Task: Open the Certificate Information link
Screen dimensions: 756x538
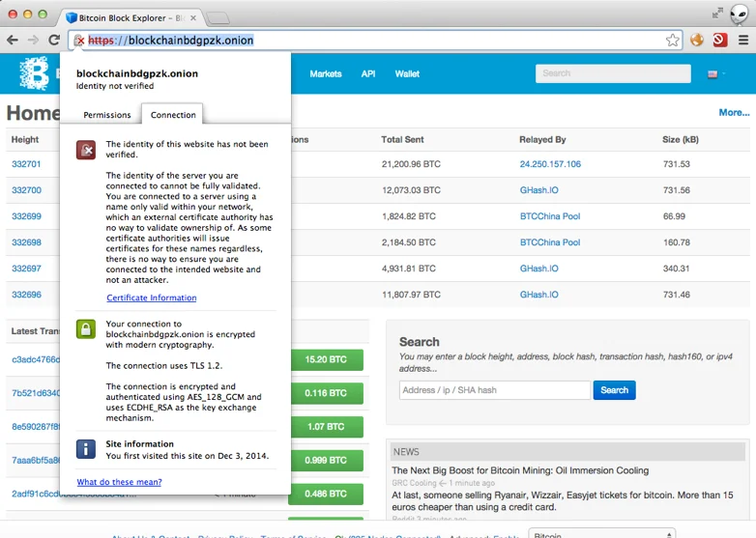Action: (151, 297)
